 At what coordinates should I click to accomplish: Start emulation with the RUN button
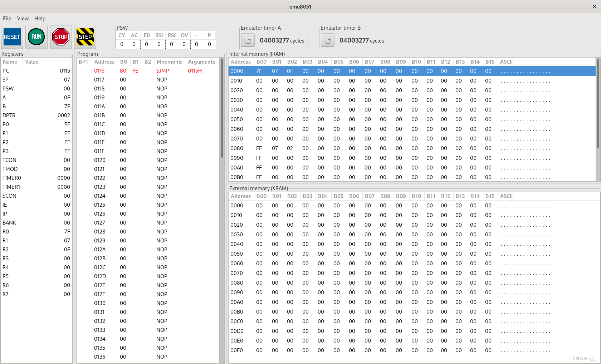(x=36, y=37)
